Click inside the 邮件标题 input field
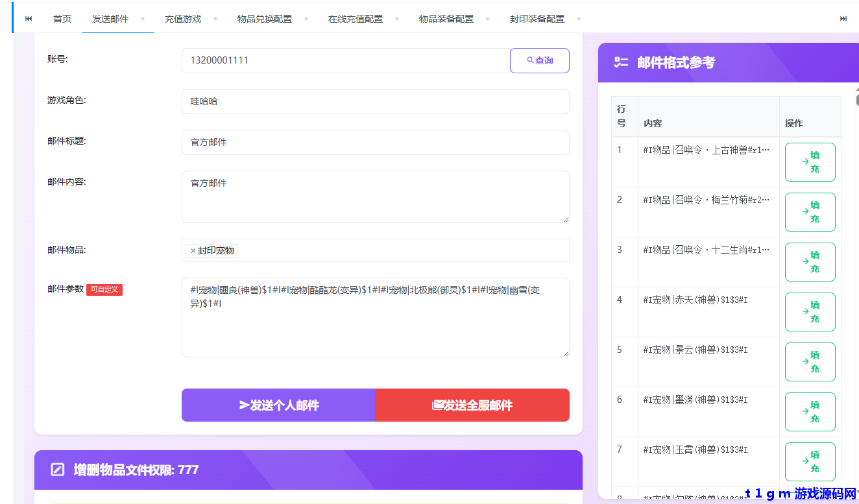The image size is (859, 504). click(375, 142)
